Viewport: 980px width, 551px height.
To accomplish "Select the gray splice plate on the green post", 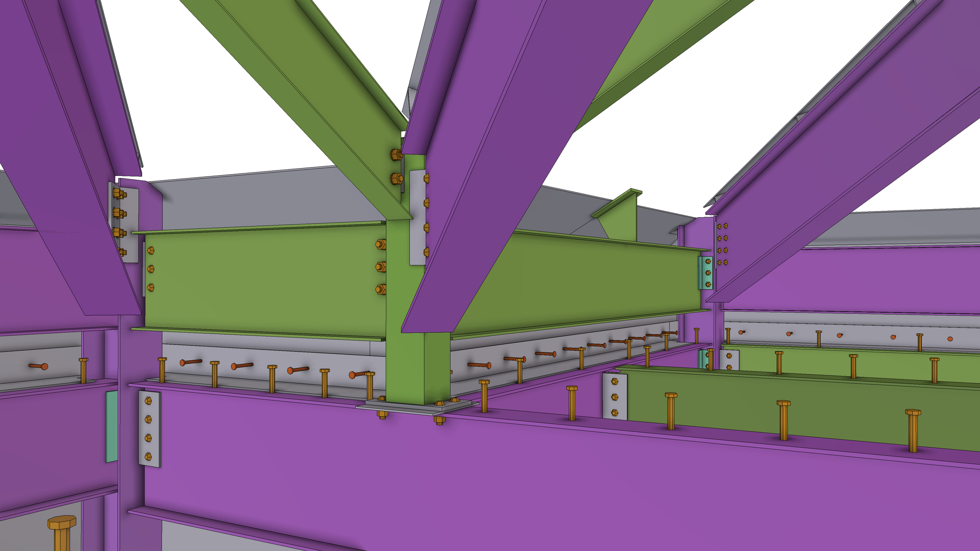I will (x=417, y=217).
